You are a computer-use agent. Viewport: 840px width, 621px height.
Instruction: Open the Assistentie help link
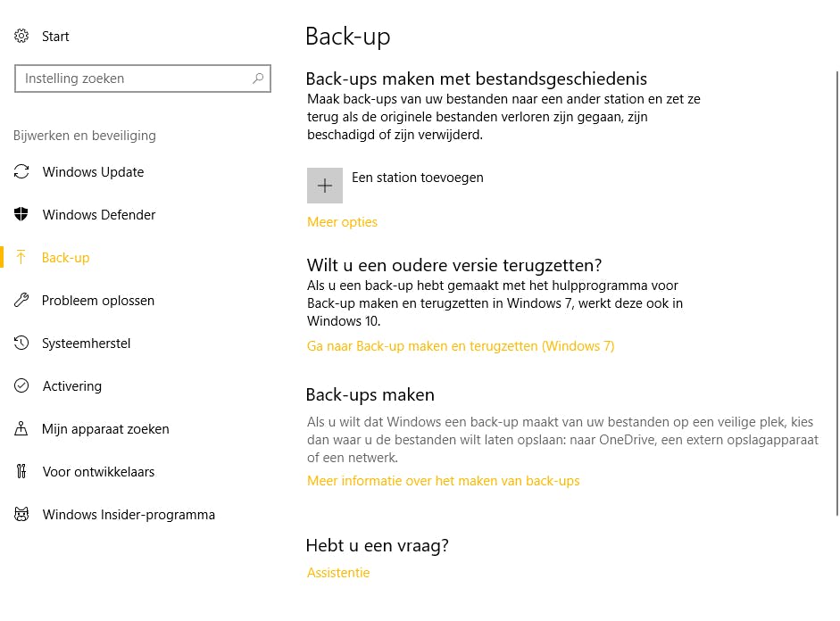(x=338, y=573)
